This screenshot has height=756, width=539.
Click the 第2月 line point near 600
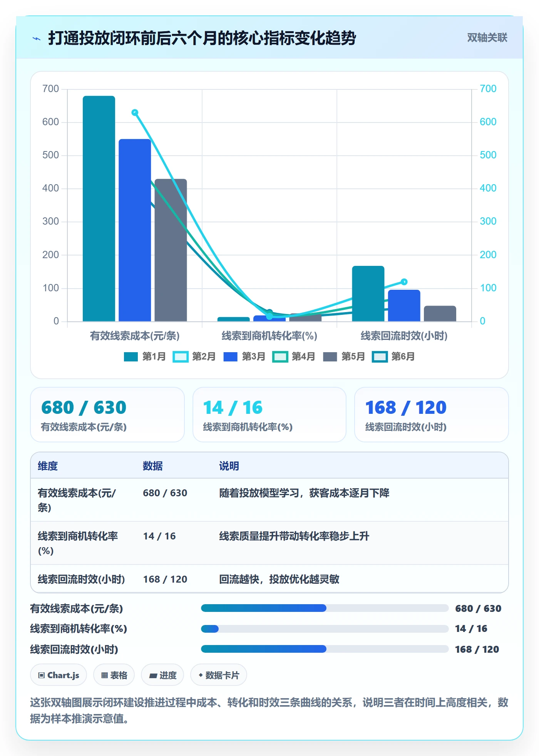pyautogui.click(x=135, y=113)
